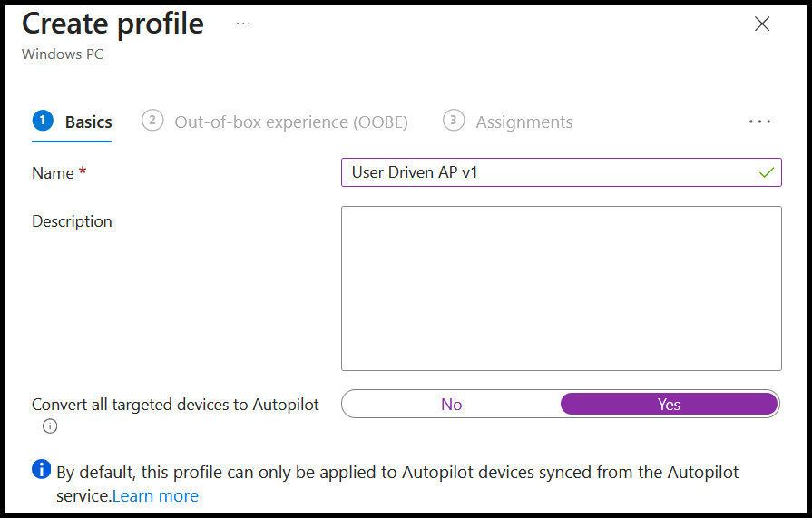The image size is (812, 518).
Task: Set Convert all targeted devices to Yes
Action: (669, 404)
